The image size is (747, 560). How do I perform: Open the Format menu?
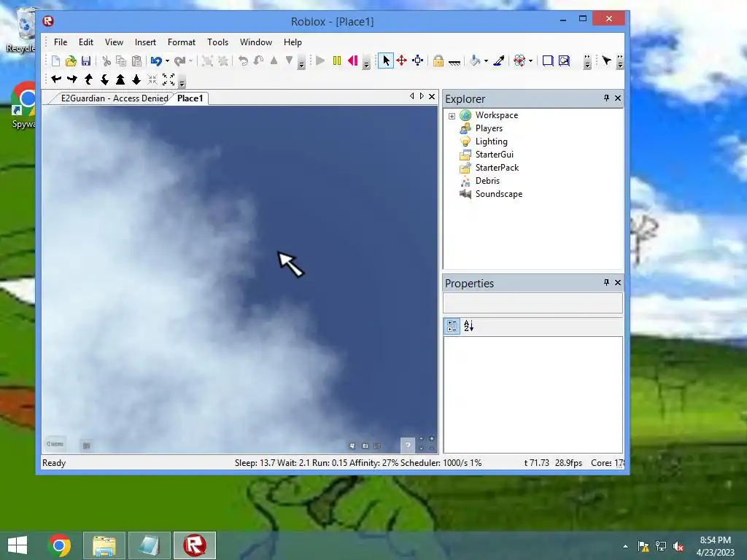pyautogui.click(x=182, y=42)
